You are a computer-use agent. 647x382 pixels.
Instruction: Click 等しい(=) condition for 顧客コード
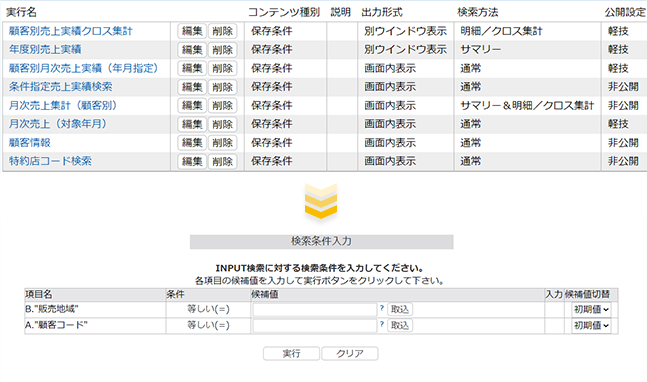point(208,325)
